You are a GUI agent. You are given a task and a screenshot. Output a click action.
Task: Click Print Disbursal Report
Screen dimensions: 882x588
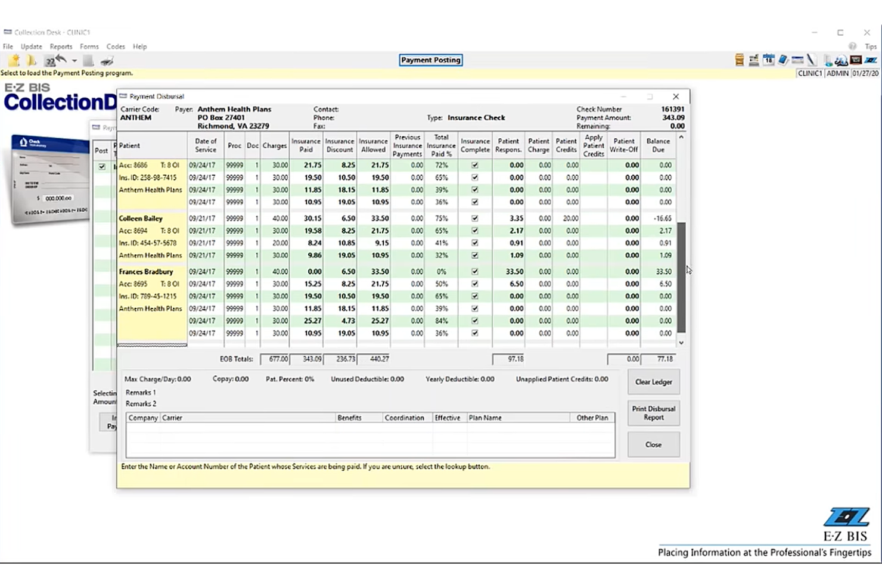pos(653,413)
